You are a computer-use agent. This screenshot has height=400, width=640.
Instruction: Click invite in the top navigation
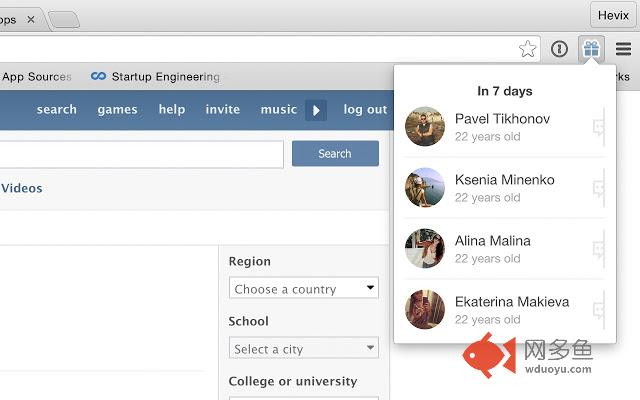click(222, 109)
